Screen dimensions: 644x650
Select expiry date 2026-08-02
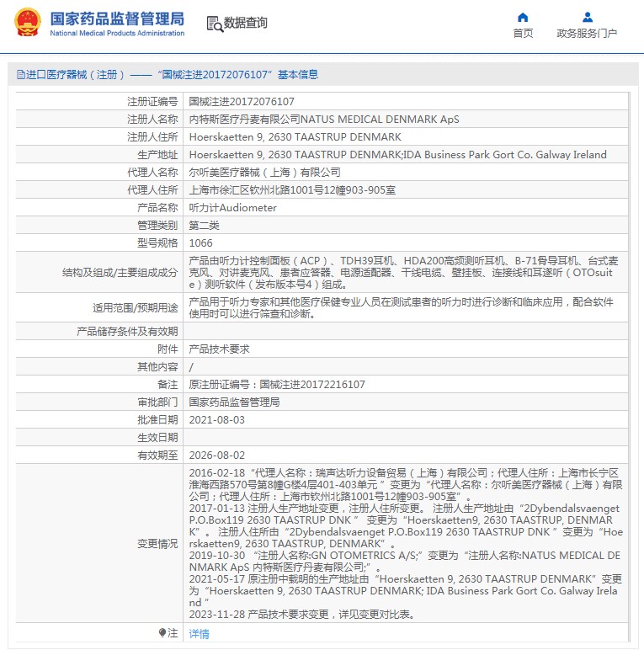click(216, 456)
